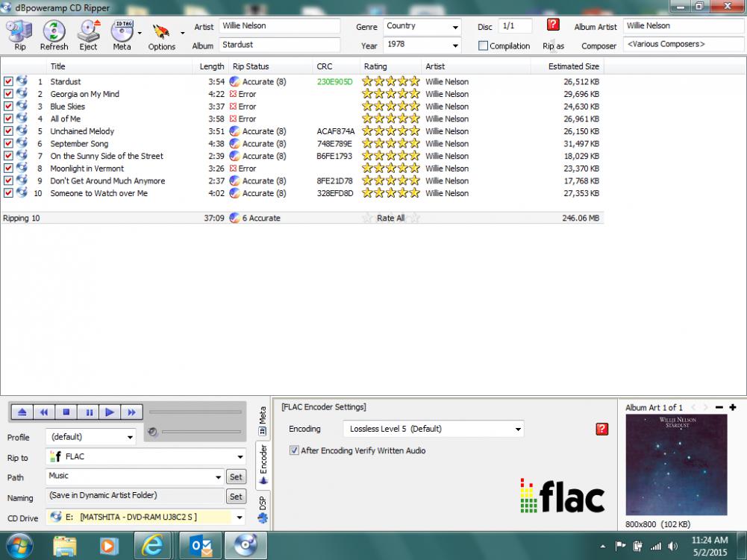Open the Meta ID tag tool

pos(121,34)
